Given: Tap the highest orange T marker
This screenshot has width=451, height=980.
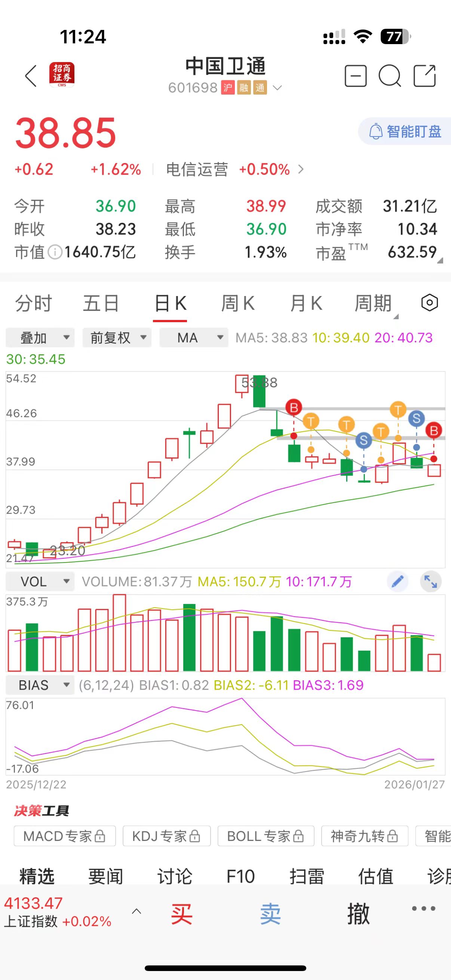Looking at the screenshot, I should (x=398, y=410).
